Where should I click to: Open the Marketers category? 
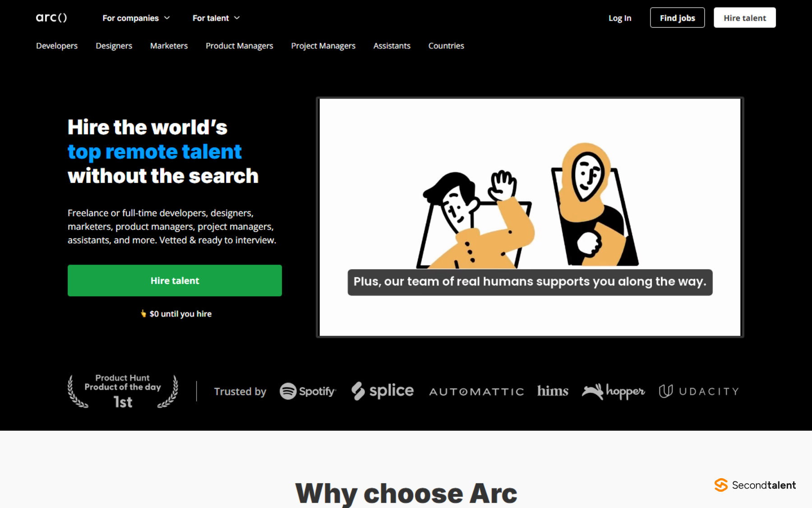tap(169, 46)
